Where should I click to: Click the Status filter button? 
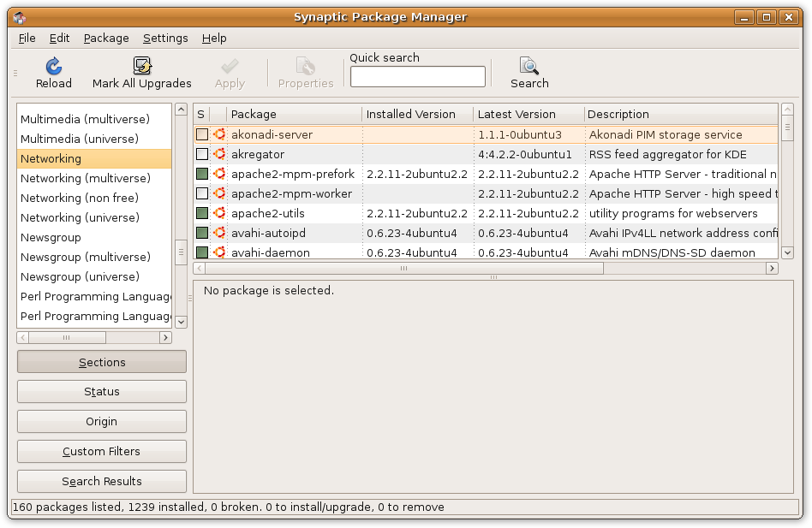(101, 391)
